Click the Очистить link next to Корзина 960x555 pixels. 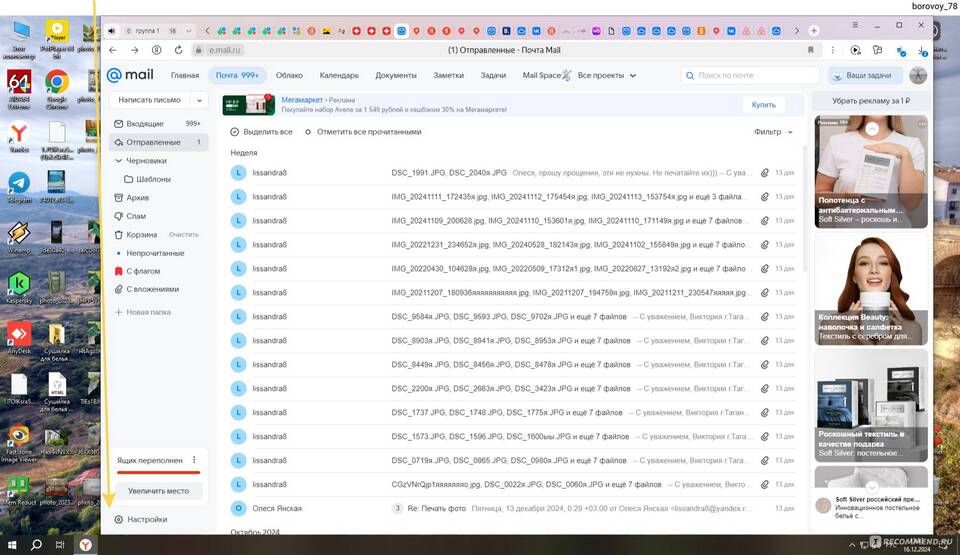click(184, 235)
